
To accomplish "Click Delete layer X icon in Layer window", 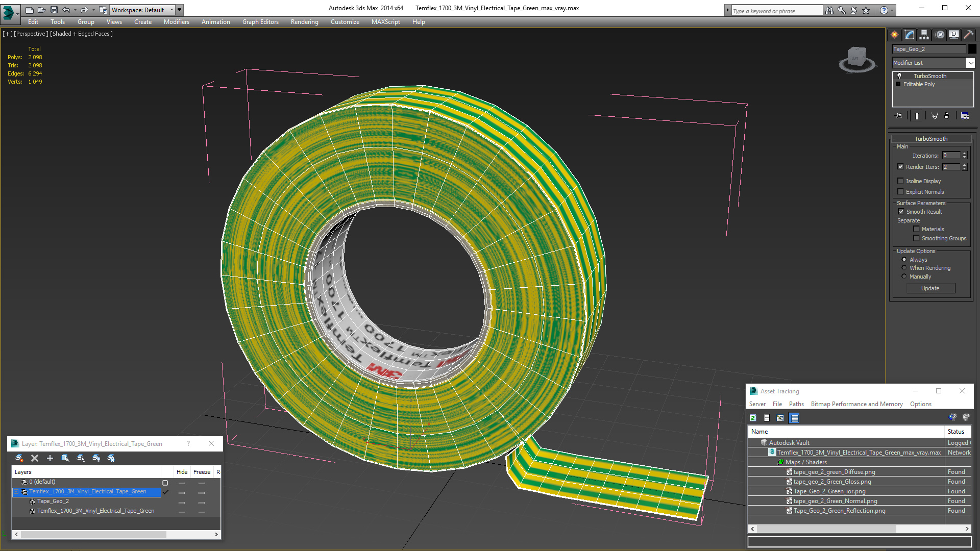I will 35,458.
